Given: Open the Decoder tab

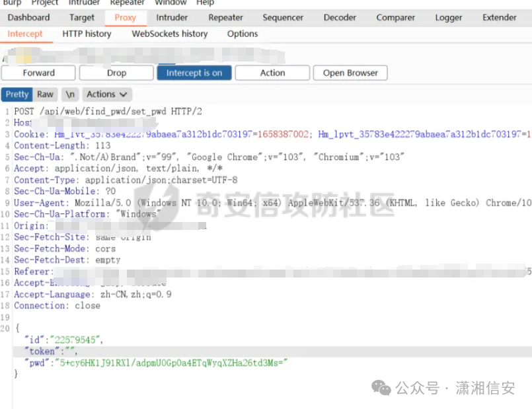Looking at the screenshot, I should coord(340,18).
